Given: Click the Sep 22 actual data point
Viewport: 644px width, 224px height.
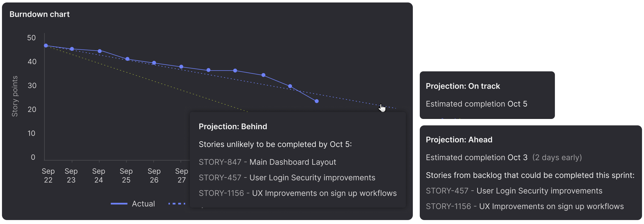Looking at the screenshot, I should pyautogui.click(x=46, y=46).
